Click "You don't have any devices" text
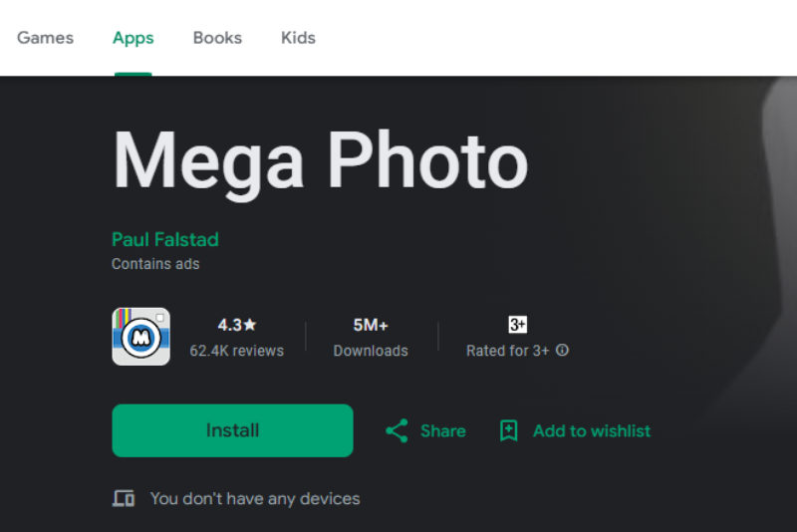The image size is (797, 532). pyautogui.click(x=255, y=498)
